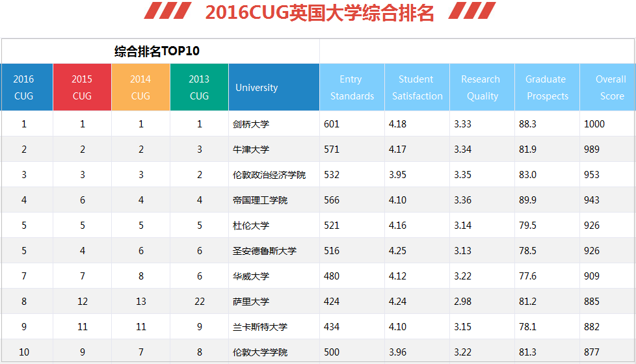Click the research quality value 3.36

coord(463,200)
